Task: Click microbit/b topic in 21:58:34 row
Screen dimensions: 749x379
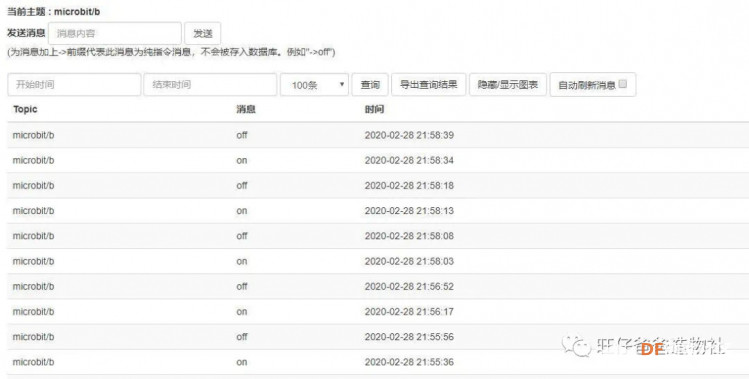Action: point(33,161)
